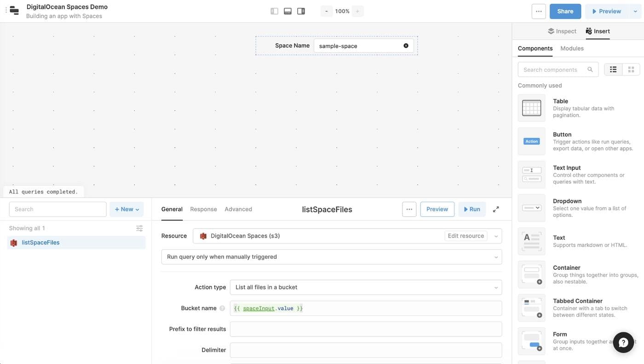Click the Share button

(565, 11)
